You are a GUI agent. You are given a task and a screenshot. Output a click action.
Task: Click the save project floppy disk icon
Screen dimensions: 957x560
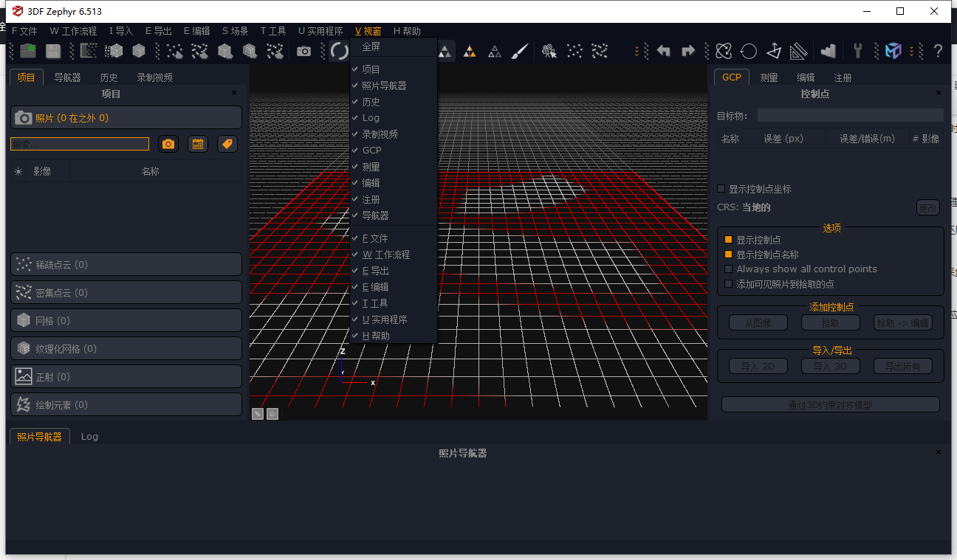click(x=53, y=51)
